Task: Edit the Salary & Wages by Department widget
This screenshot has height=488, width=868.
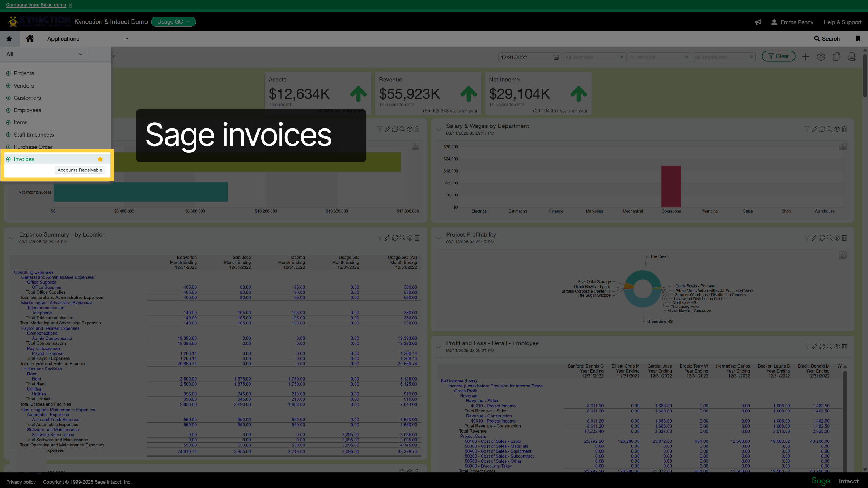Action: [814, 129]
